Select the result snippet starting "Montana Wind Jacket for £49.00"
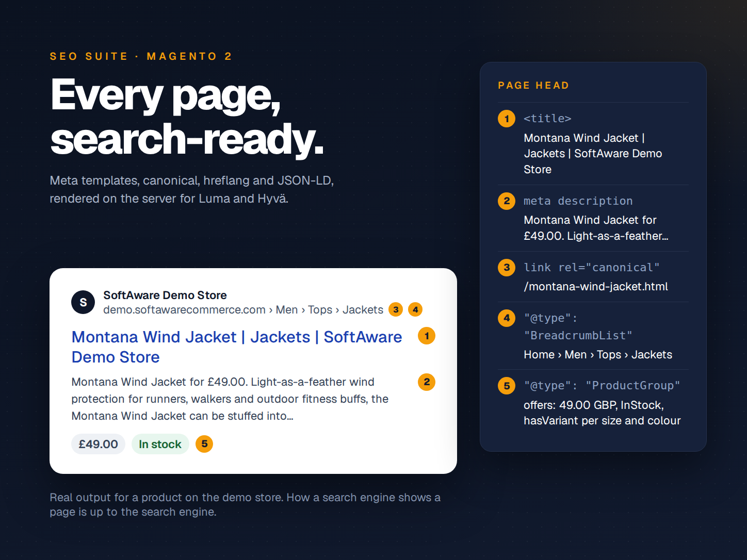 pyautogui.click(x=230, y=399)
